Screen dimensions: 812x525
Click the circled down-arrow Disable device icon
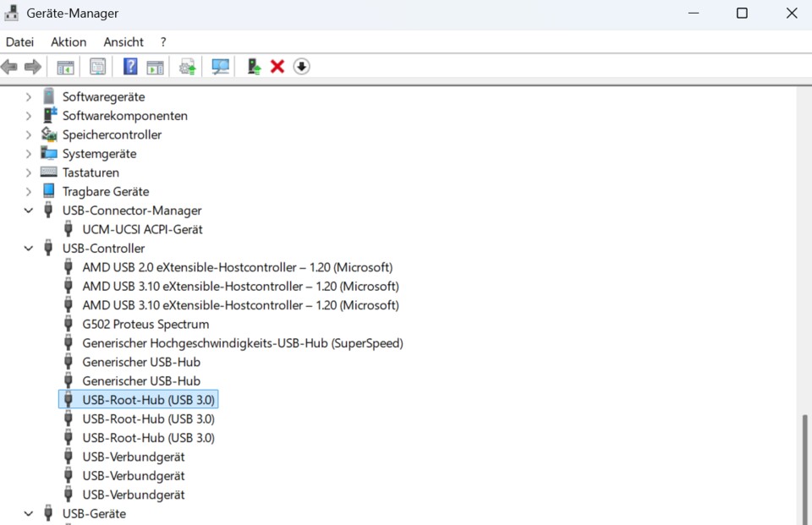pyautogui.click(x=302, y=67)
